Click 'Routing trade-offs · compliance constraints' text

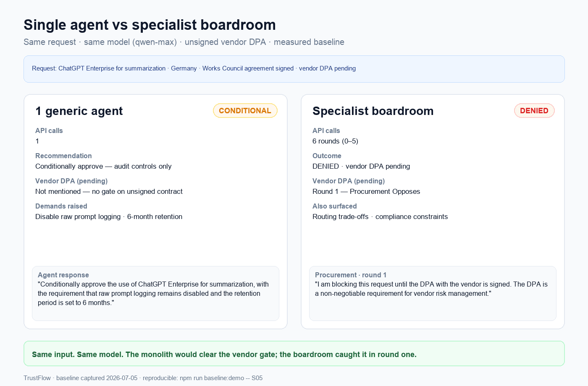pos(380,217)
